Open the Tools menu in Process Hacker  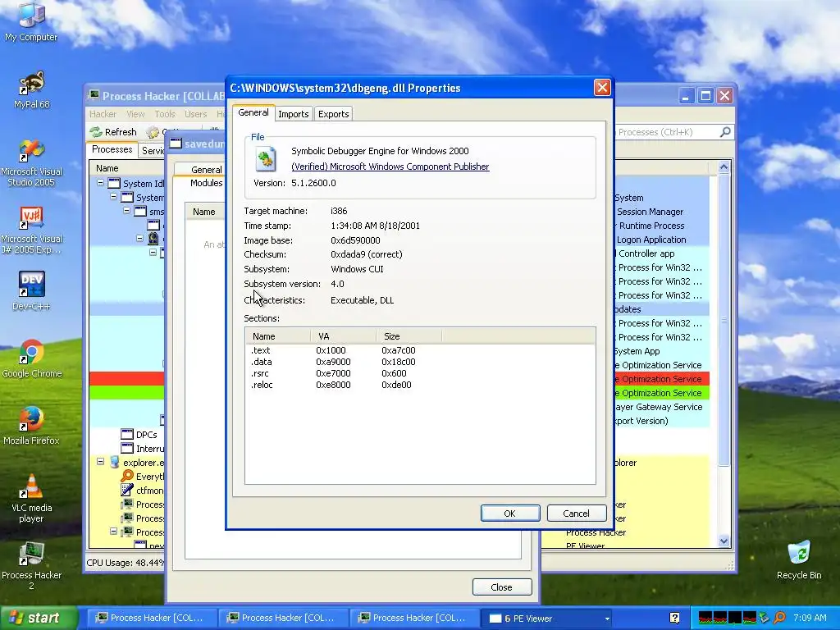click(165, 114)
